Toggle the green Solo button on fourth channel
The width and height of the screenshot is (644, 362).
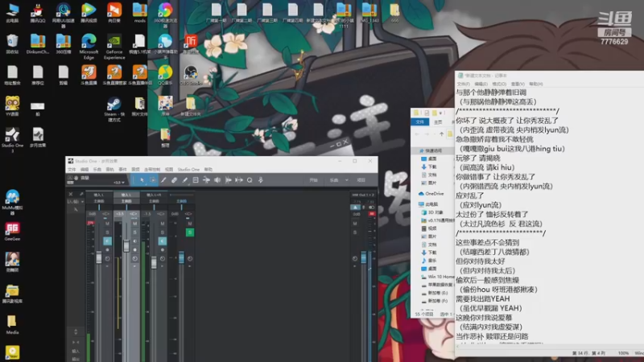click(x=190, y=232)
